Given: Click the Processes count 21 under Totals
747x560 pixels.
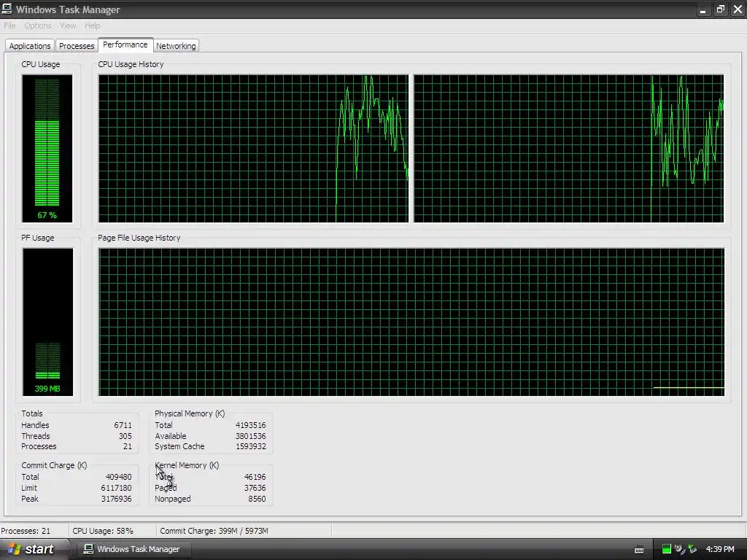Looking at the screenshot, I should (128, 446).
